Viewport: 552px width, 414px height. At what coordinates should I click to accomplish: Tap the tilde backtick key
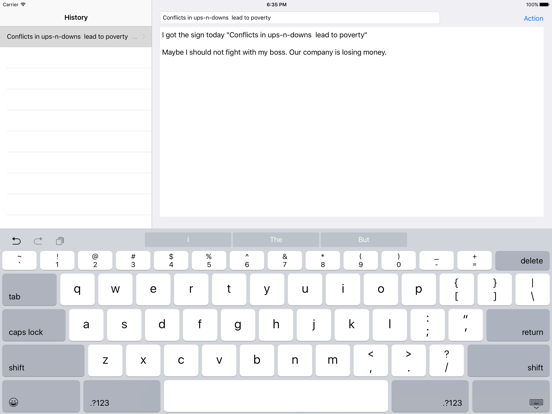[x=19, y=261]
